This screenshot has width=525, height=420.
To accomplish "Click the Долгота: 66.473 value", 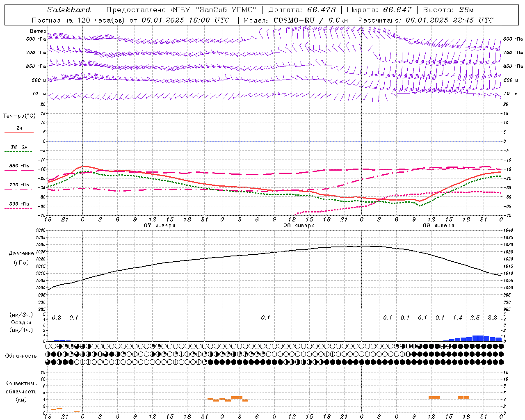I will tap(302, 9).
